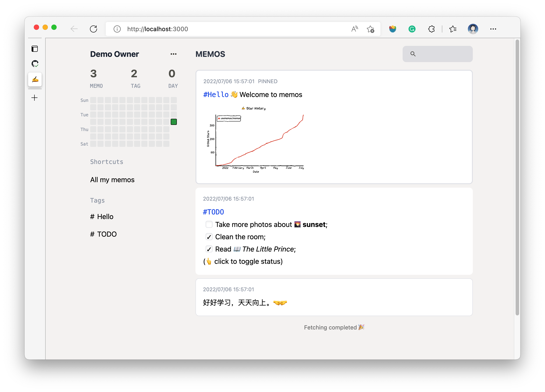Select All my memos shortcut
Viewport: 545px width, 392px height.
point(112,180)
